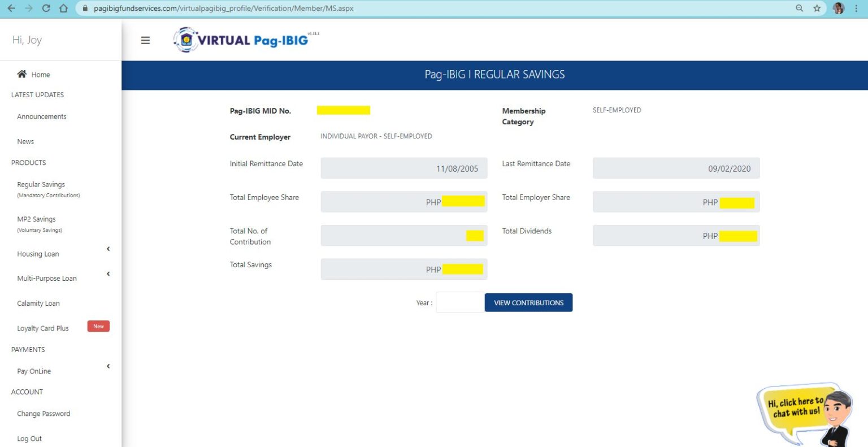Open Loyalty Card Plus with the New badge
868x447 pixels.
coord(42,328)
